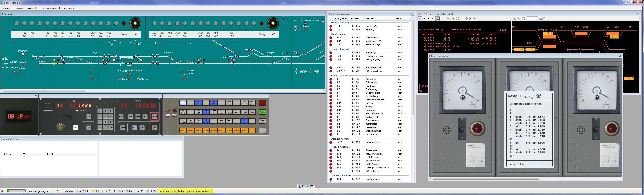The height and width of the screenshot is (195, 644).
Task: Zoom out on the VKL text pane
Action: click(x=453, y=18)
